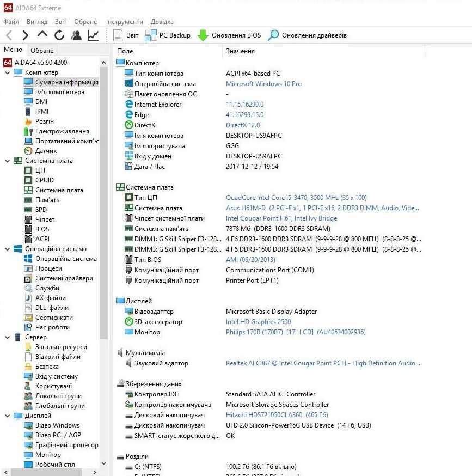Open the user/preferences person icon in toolbar
The width and height of the screenshot is (472, 476).
[x=76, y=35]
